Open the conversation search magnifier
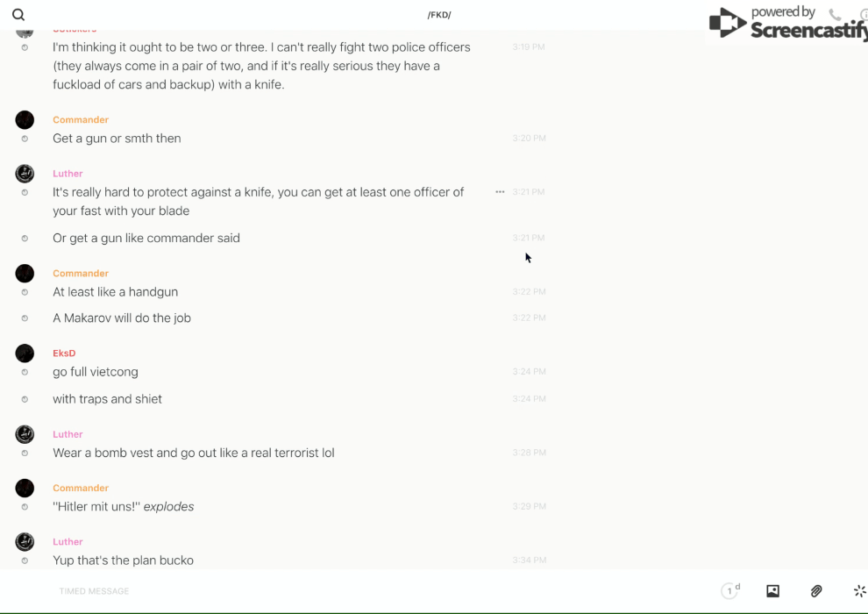Screen dimensions: 868x614 click(x=18, y=15)
